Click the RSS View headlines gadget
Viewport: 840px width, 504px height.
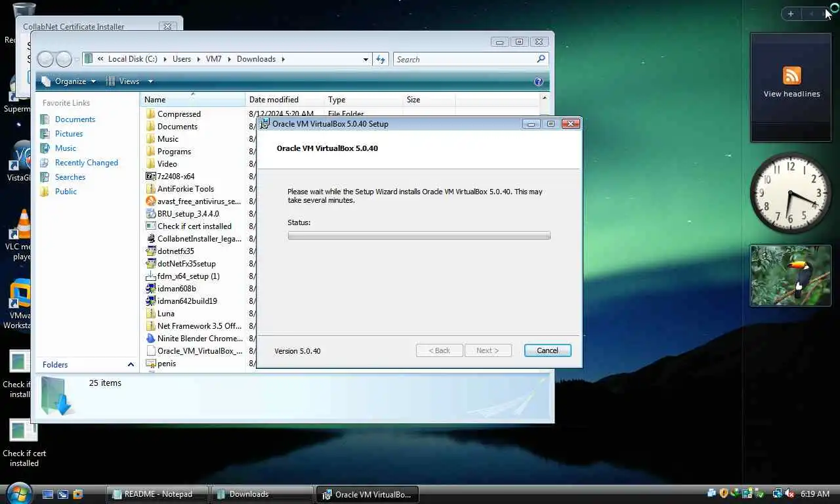tap(791, 87)
